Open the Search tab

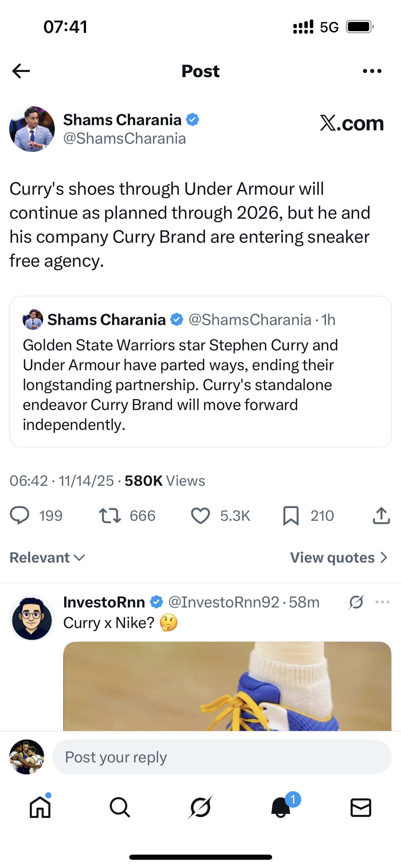pyautogui.click(x=120, y=807)
